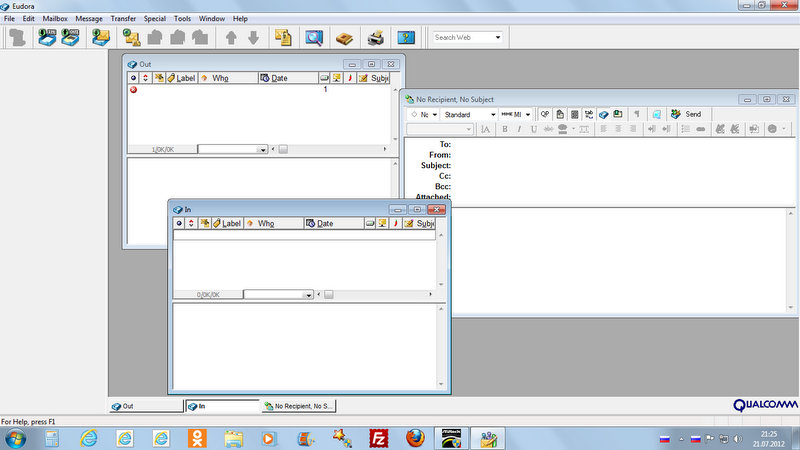Image resolution: width=800 pixels, height=450 pixels.
Task: Open the Mailbox menu
Action: tap(55, 18)
